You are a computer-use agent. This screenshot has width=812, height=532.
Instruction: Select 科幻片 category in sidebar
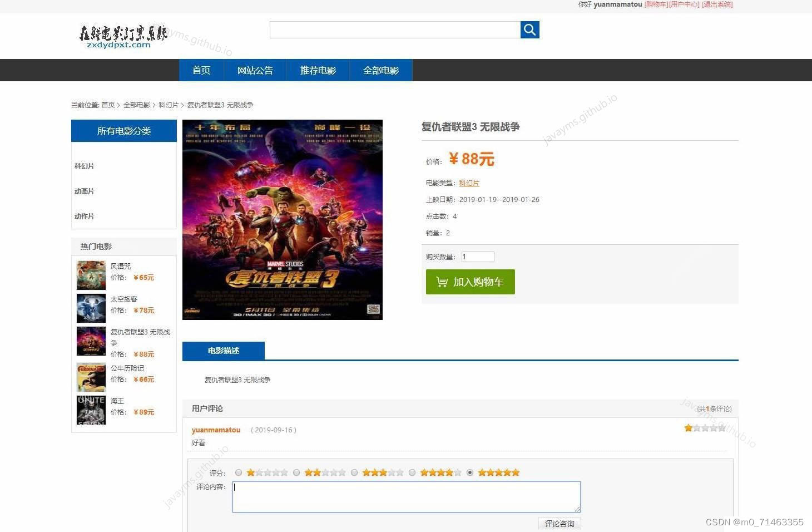tap(85, 166)
